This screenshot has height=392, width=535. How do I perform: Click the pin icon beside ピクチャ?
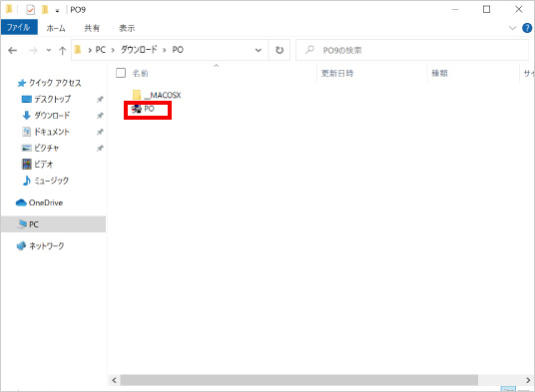100,149
